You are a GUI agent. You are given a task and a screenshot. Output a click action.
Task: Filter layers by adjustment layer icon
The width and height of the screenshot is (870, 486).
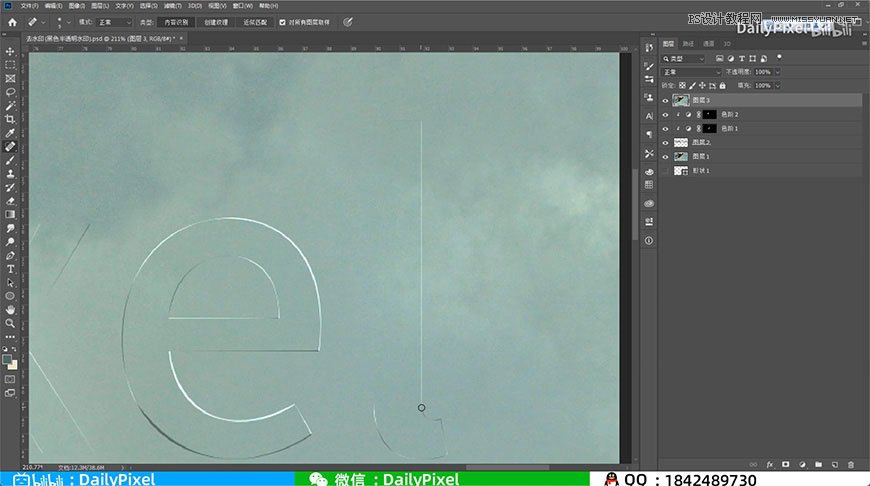click(730, 58)
